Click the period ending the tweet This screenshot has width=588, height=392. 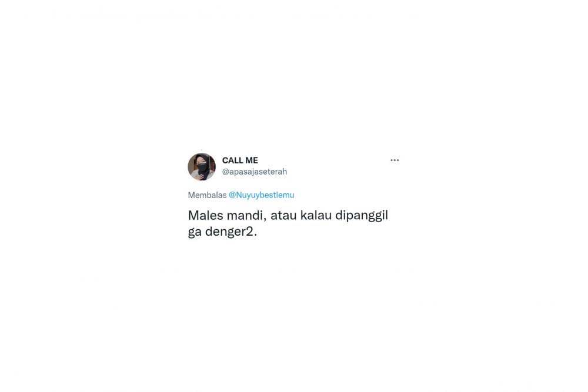[x=256, y=235]
